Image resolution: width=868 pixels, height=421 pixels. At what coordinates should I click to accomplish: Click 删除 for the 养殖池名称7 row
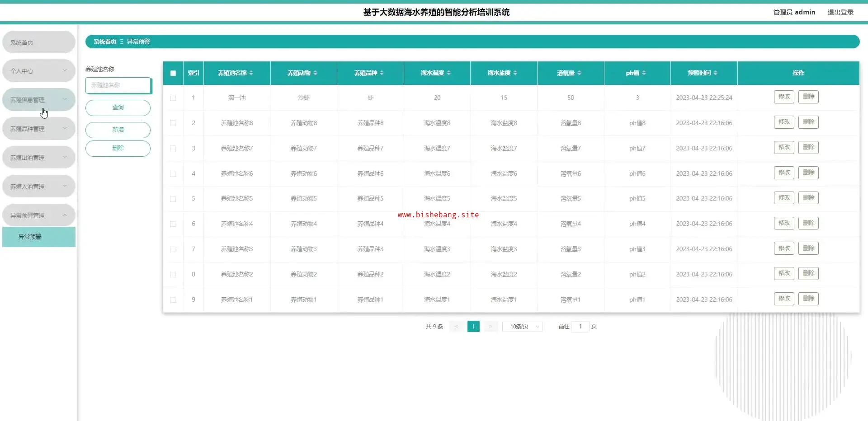coord(808,147)
